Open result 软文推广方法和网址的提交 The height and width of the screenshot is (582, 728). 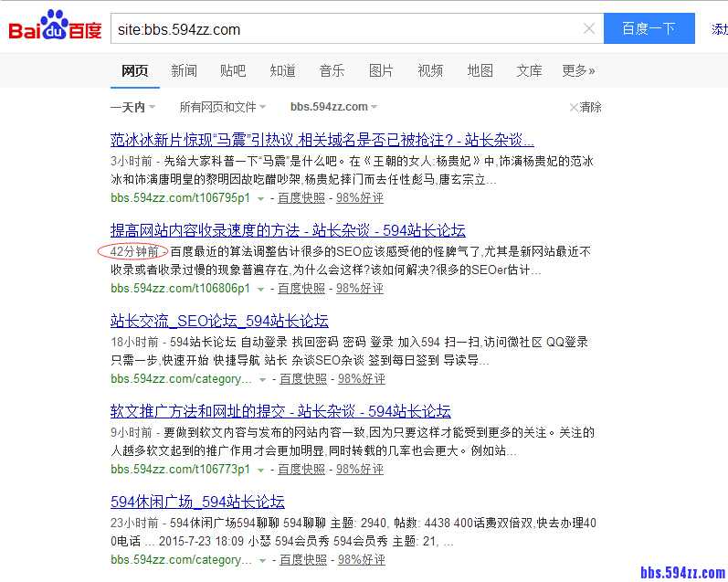pyautogui.click(x=280, y=411)
